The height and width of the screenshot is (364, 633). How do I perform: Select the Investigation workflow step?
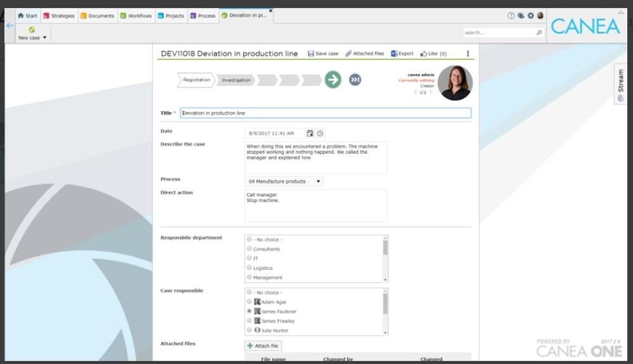[235, 80]
